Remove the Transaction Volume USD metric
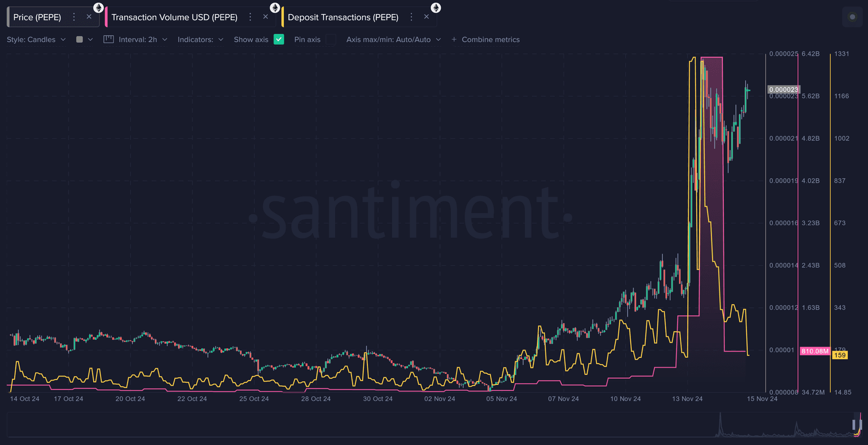 coord(266,17)
